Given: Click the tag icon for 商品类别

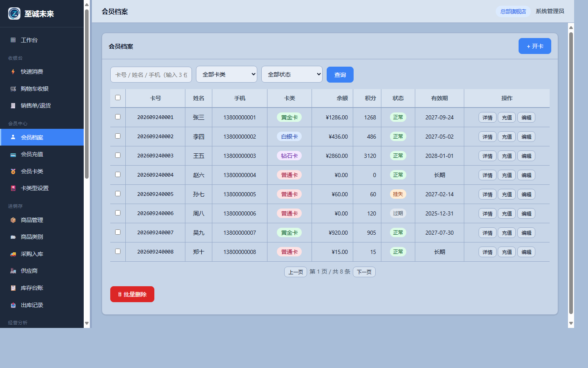Looking at the screenshot, I should (x=13, y=237).
